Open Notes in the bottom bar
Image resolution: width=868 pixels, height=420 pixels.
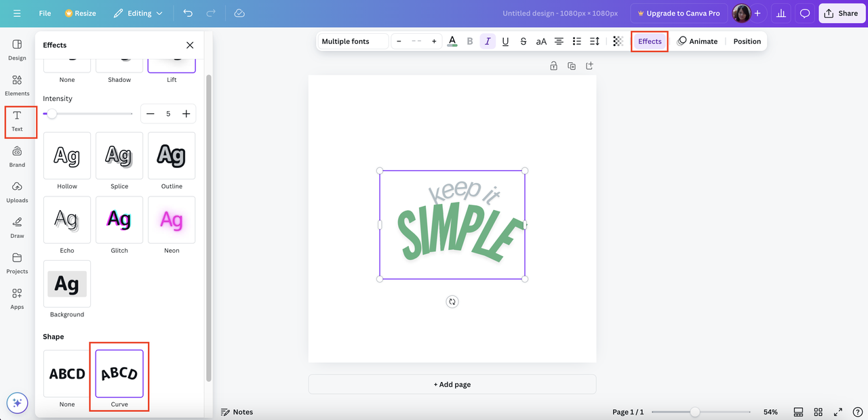(237, 412)
